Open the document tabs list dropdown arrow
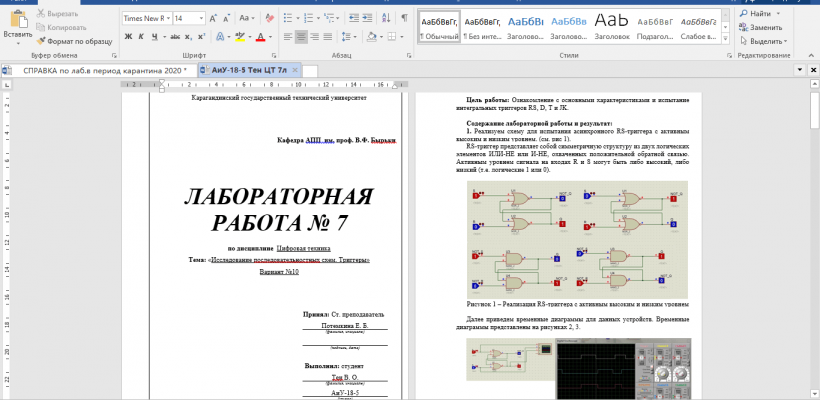Screen dimensions: 820x400 [800, 70]
